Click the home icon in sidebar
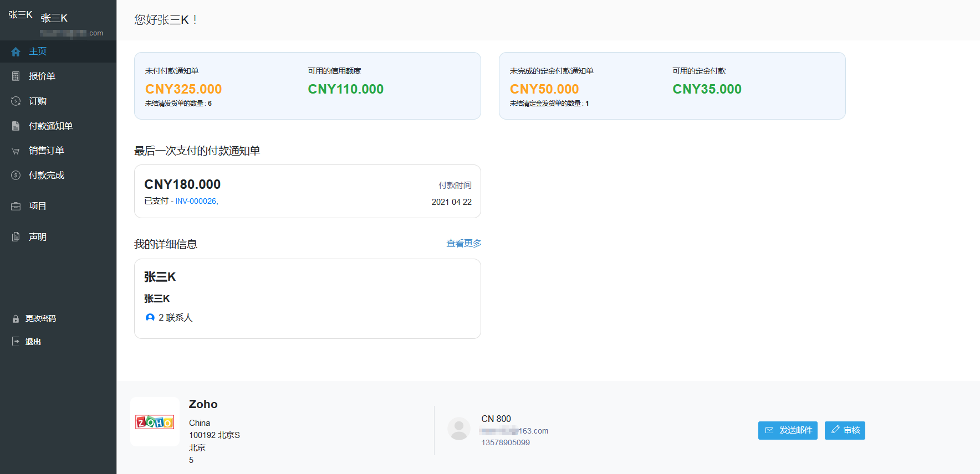Viewport: 980px width, 474px height. (16, 51)
